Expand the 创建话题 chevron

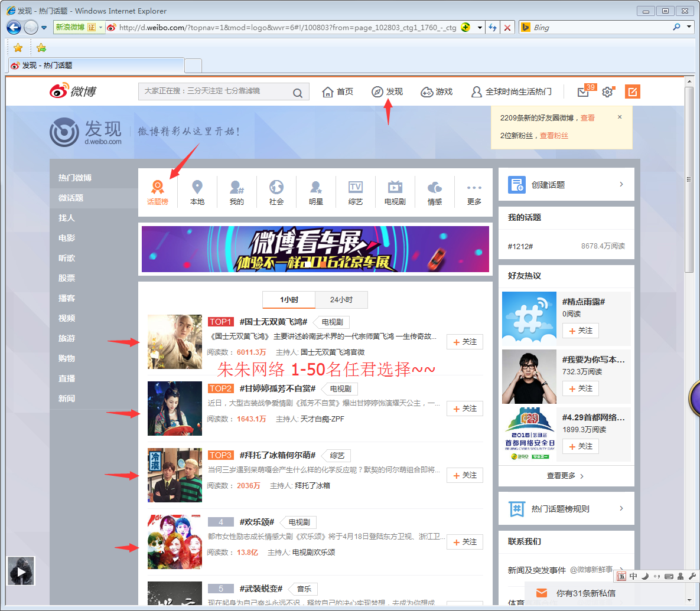(621, 184)
